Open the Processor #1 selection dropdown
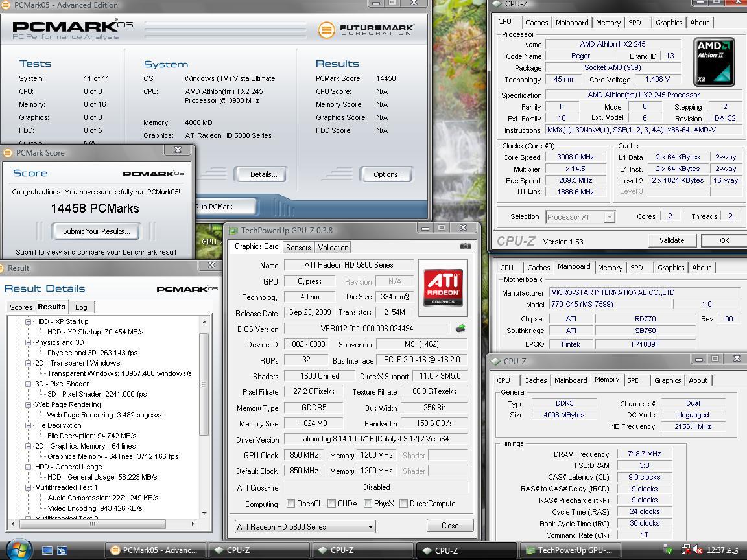Viewport: 747px width, 560px height. (x=580, y=216)
